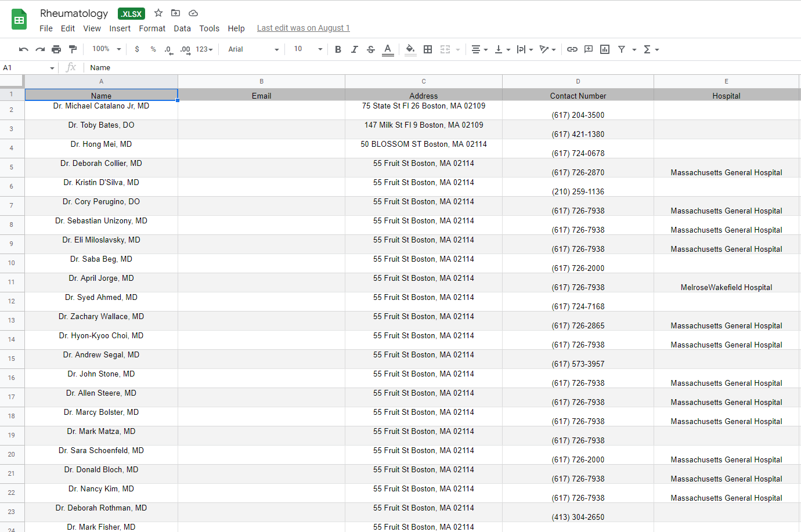Click the .XLSX file format badge
Screen dimensions: 801x532
pos(131,13)
